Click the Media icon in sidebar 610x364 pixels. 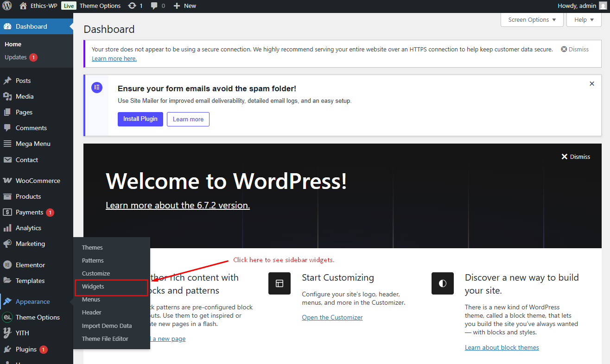click(7, 96)
